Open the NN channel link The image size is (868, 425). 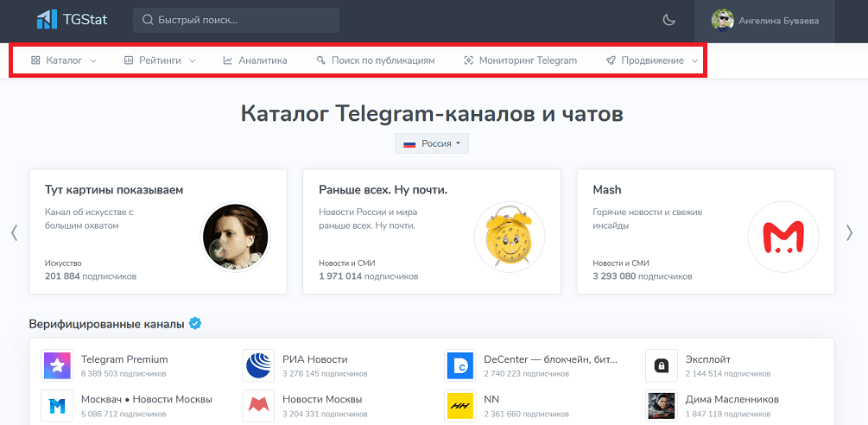[x=491, y=400]
